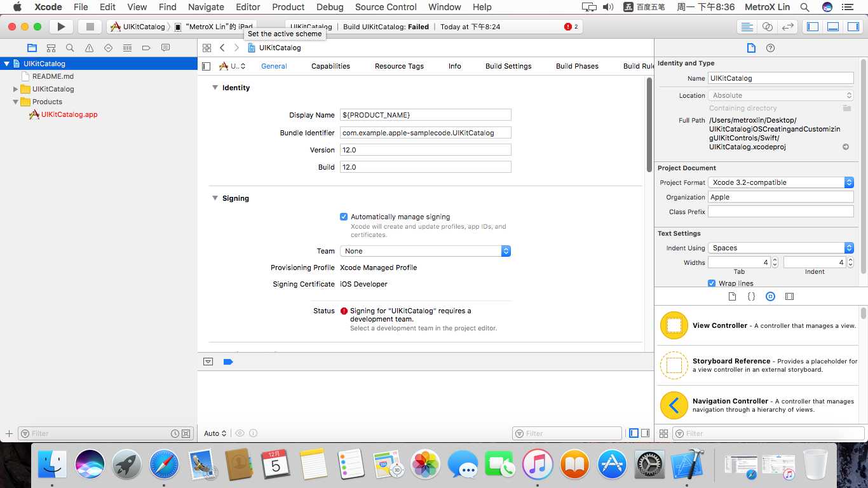Collapse the Identity section
The width and height of the screenshot is (868, 488).
coord(215,88)
